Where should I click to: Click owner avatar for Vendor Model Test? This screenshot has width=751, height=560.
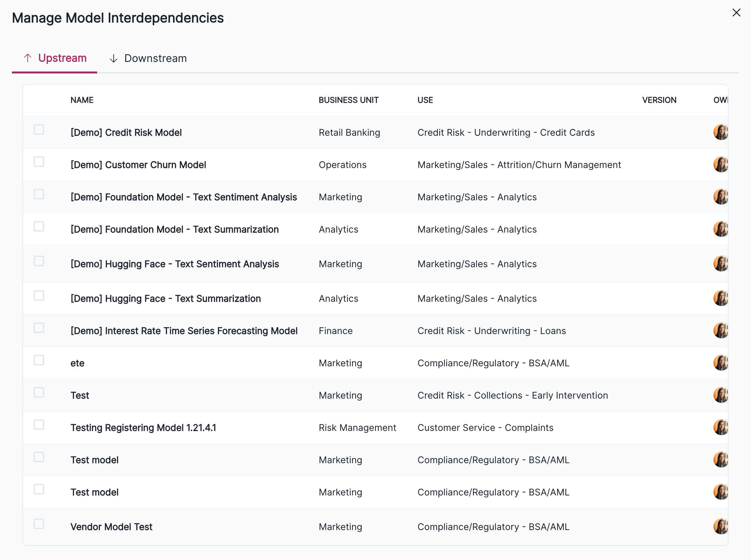pos(721,526)
